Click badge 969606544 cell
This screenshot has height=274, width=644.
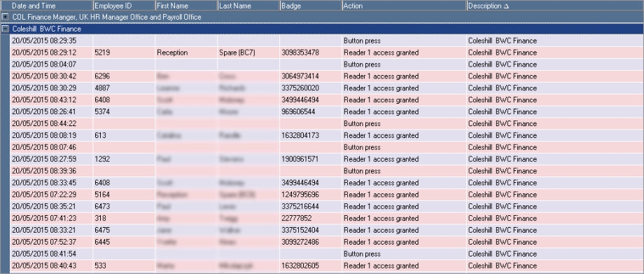point(311,112)
